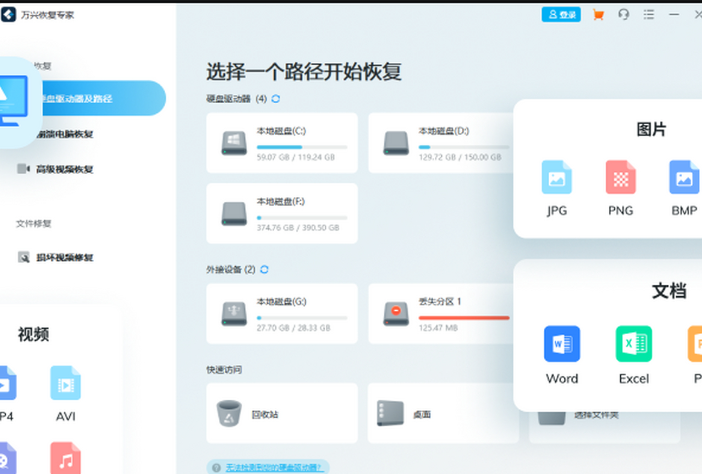This screenshot has height=474, width=702.
Task: Open the shopping cart icon
Action: tap(598, 15)
